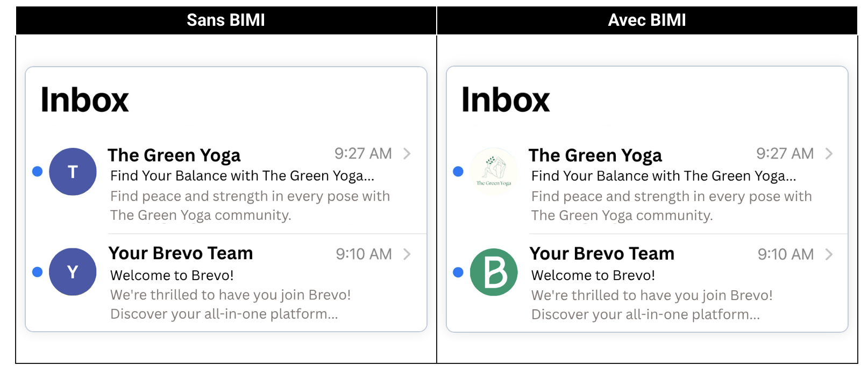
Task: Click the Inbox title in the Sans BIMI panel
Action: (x=85, y=100)
